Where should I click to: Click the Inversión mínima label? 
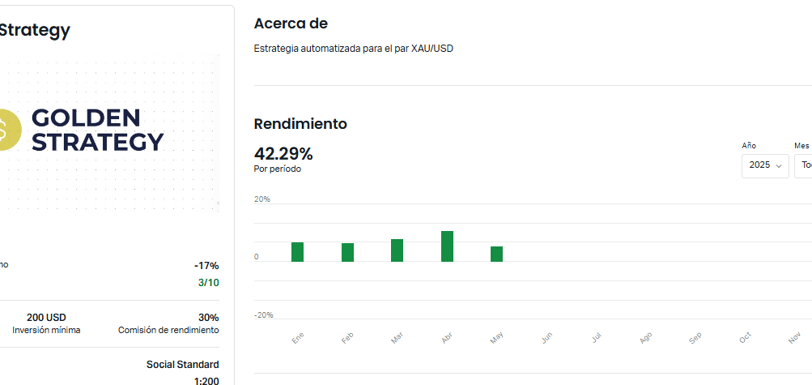point(47,330)
